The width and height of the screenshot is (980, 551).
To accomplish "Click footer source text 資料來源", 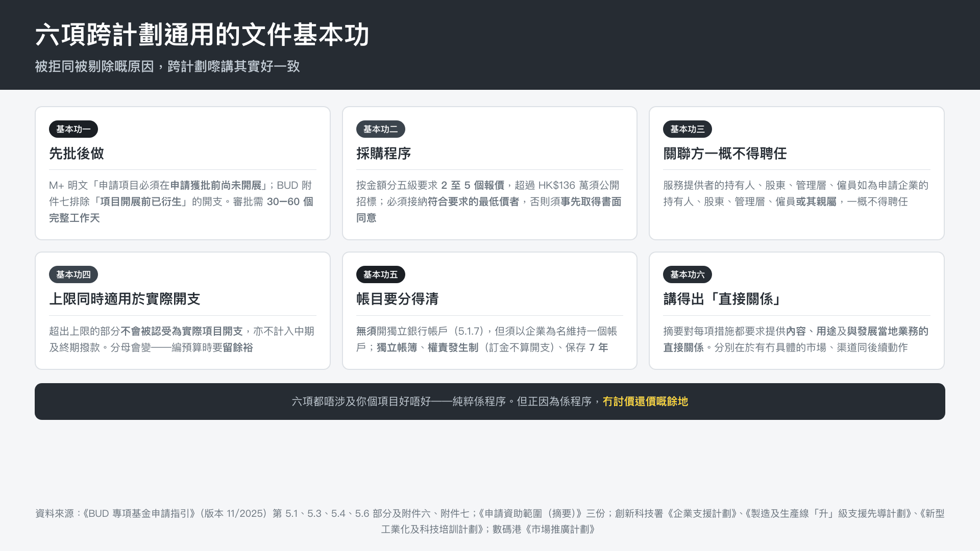I will tap(54, 513).
